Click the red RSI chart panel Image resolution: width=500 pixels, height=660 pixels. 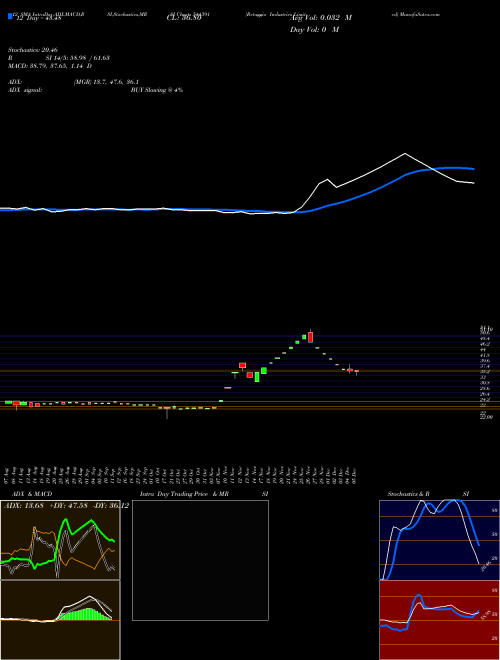pyautogui.click(x=439, y=620)
